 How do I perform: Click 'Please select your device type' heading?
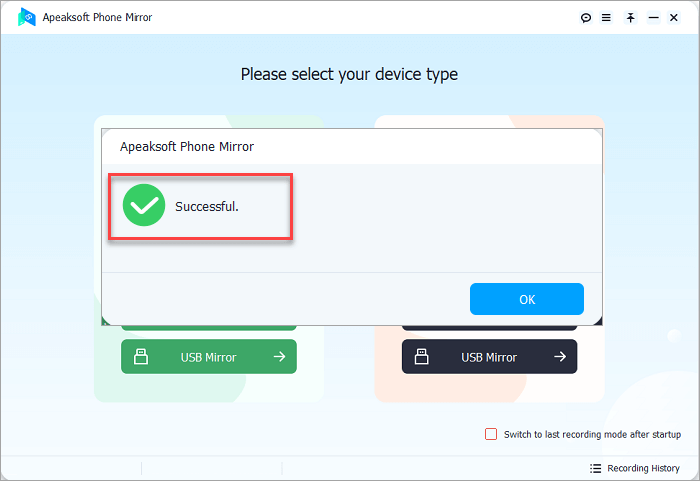coord(349,74)
